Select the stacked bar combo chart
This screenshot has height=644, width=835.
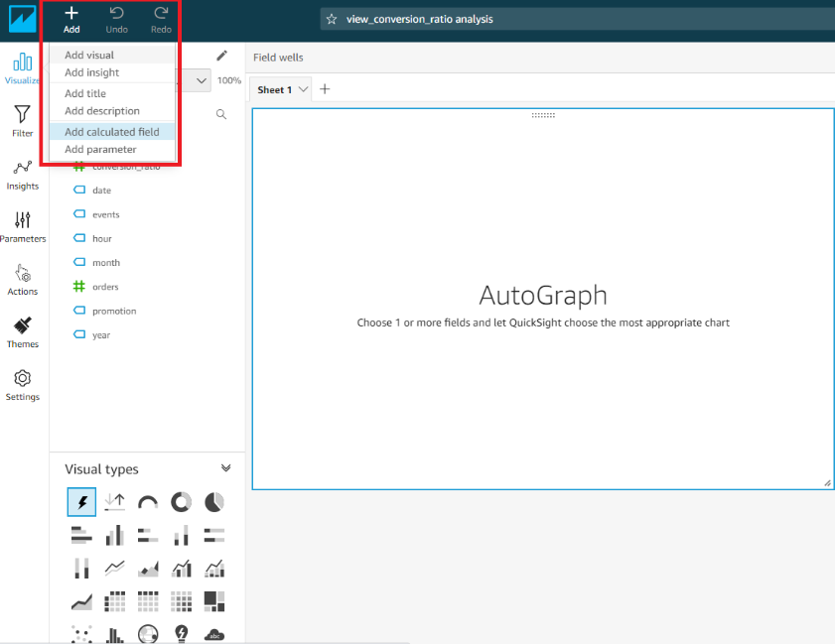[214, 568]
